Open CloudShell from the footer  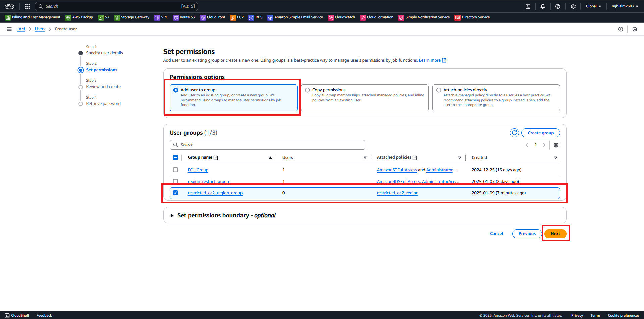pos(17,315)
